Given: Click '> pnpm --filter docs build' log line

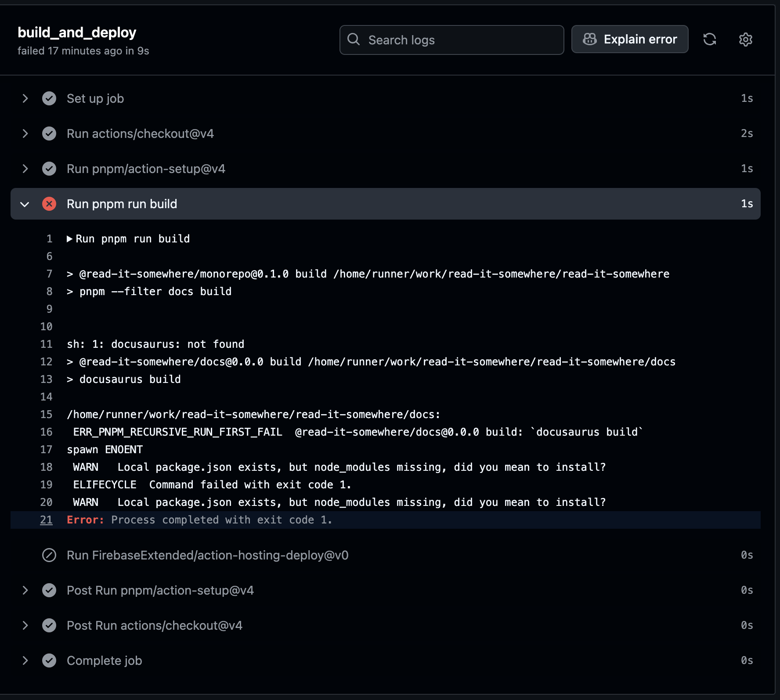Looking at the screenshot, I should [x=149, y=292].
